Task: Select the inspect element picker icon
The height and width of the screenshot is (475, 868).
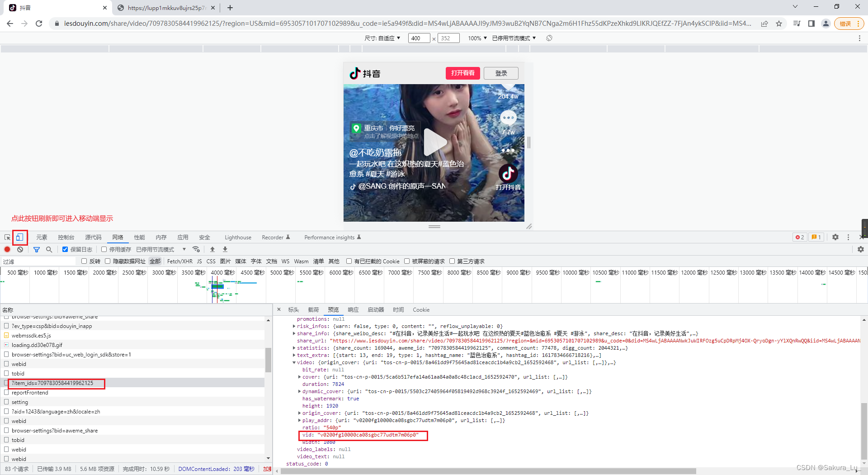Action: click(x=7, y=237)
